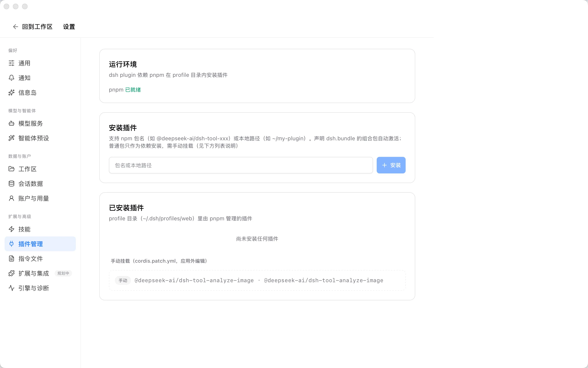
Task: Click the window minimize button
Action: coord(16,7)
